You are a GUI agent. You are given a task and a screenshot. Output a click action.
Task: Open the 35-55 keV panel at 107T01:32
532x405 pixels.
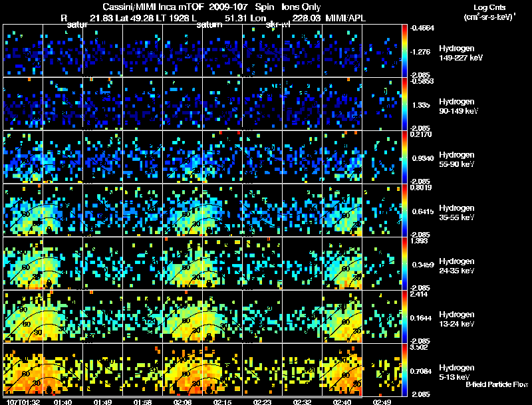23,210
